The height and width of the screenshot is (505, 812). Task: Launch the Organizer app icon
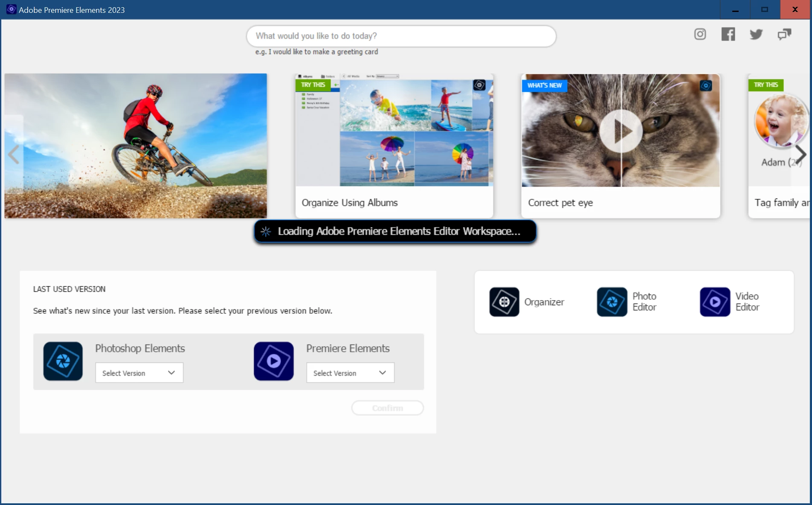[504, 302]
